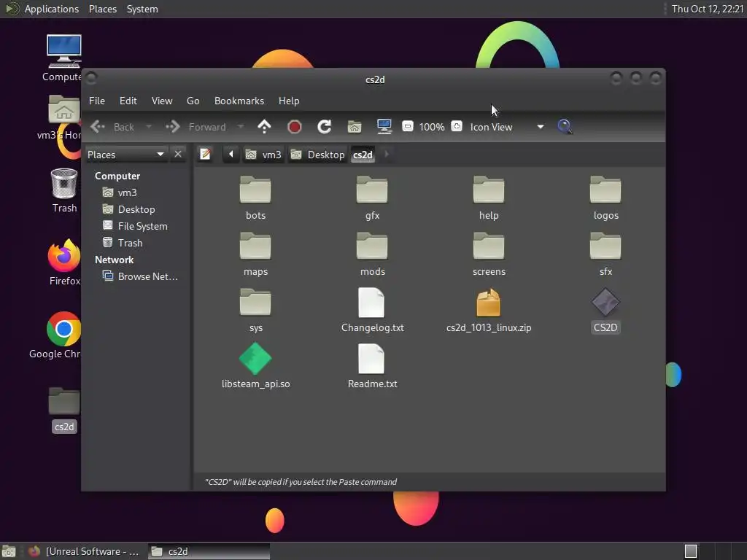Screen dimensions: 747x560
Task: Open the Go menu
Action: pos(193,101)
